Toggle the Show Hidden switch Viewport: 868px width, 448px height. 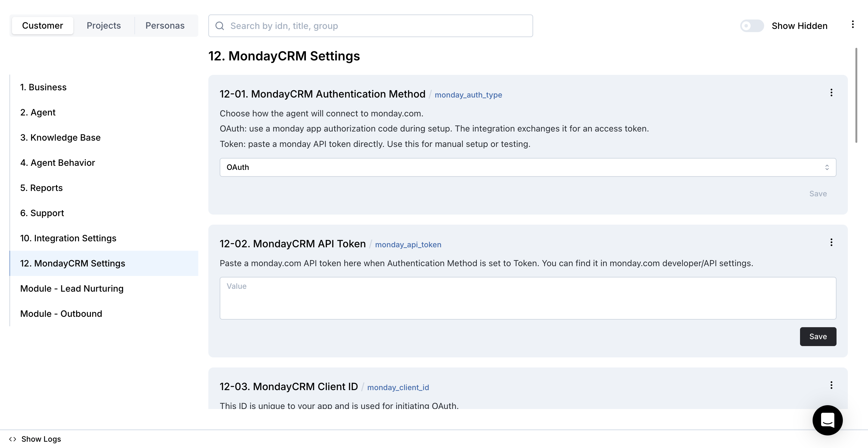[x=752, y=26]
